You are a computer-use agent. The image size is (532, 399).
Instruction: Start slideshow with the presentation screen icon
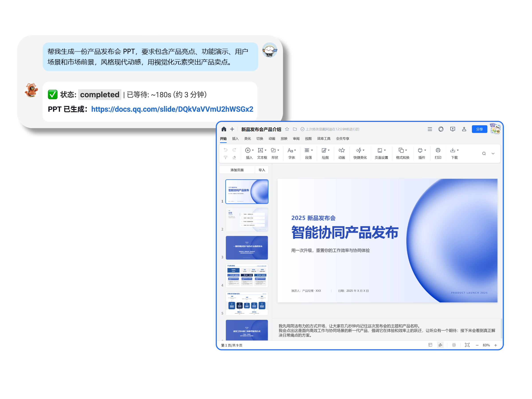(452, 129)
